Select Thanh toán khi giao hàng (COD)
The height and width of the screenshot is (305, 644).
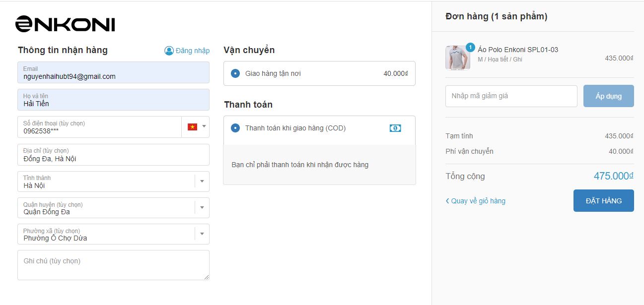pos(235,128)
